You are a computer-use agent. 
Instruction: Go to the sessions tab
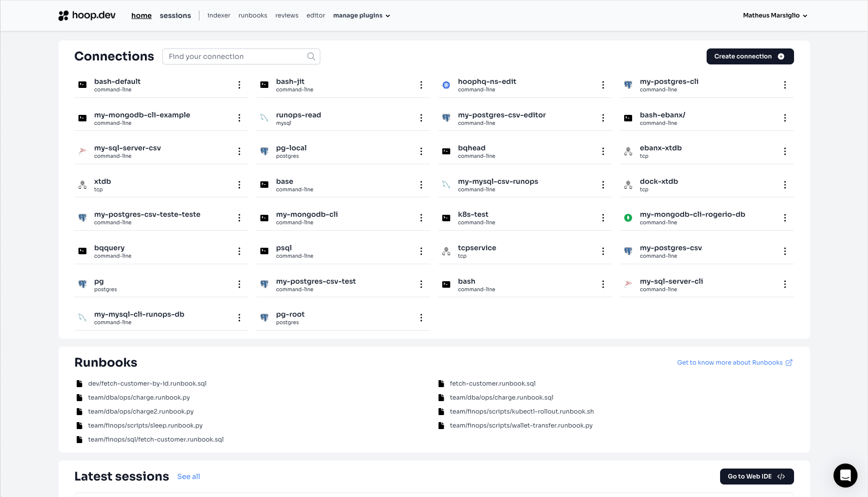[x=175, y=15]
